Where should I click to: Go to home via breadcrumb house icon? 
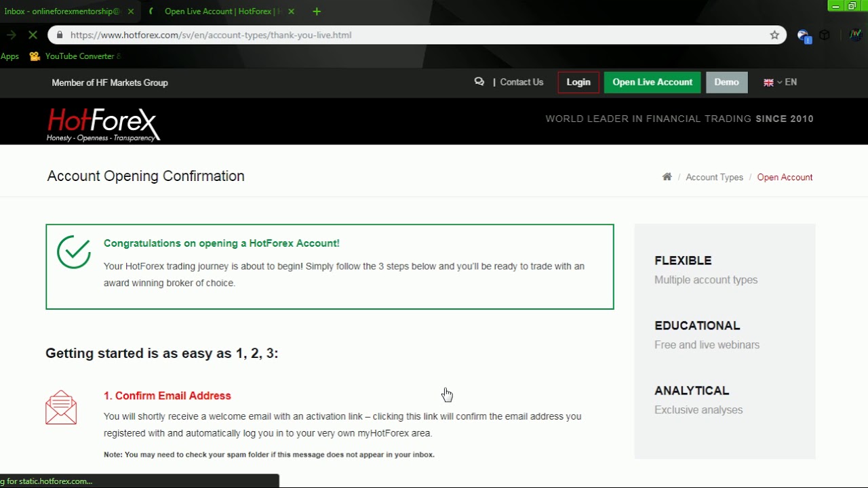point(667,177)
